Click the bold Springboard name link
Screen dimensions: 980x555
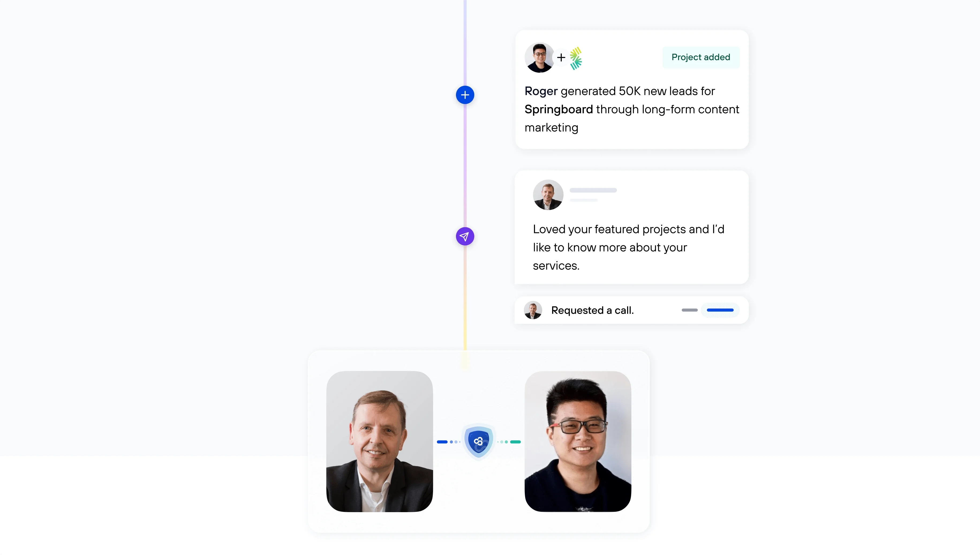(x=559, y=109)
